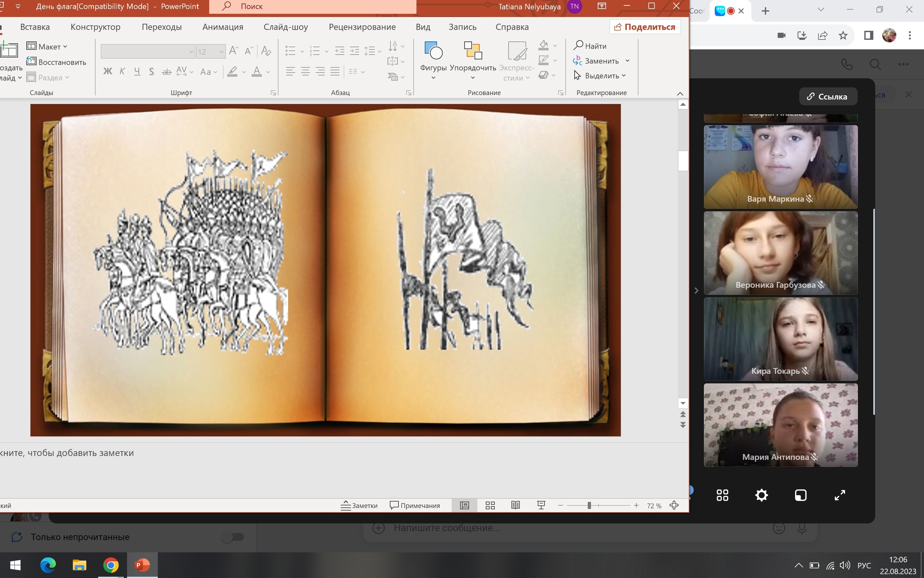The image size is (924, 578).
Task: Decrease font size with the smaller A icon
Action: [x=249, y=51]
